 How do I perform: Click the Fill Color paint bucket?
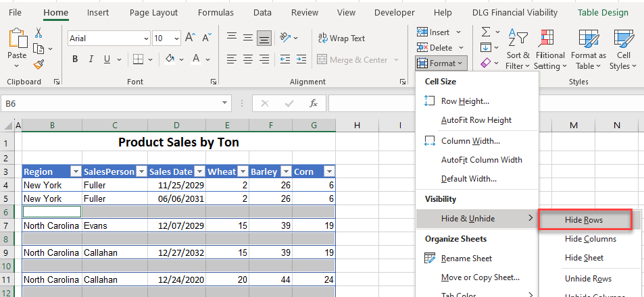click(x=170, y=59)
